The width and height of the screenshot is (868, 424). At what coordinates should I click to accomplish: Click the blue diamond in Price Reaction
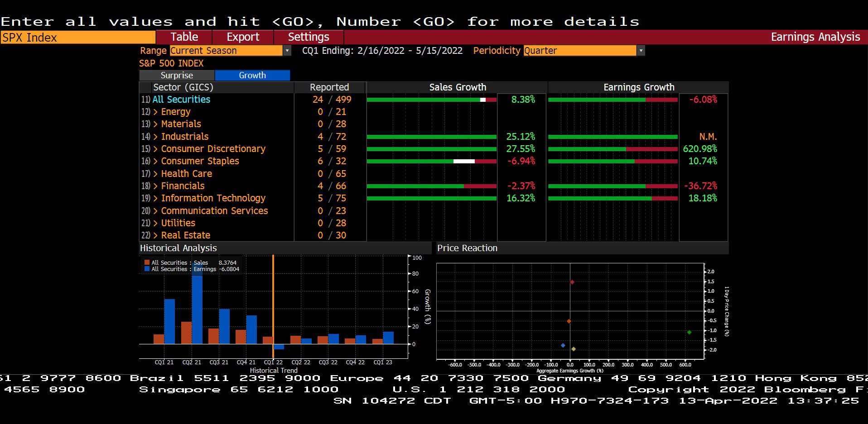click(563, 345)
